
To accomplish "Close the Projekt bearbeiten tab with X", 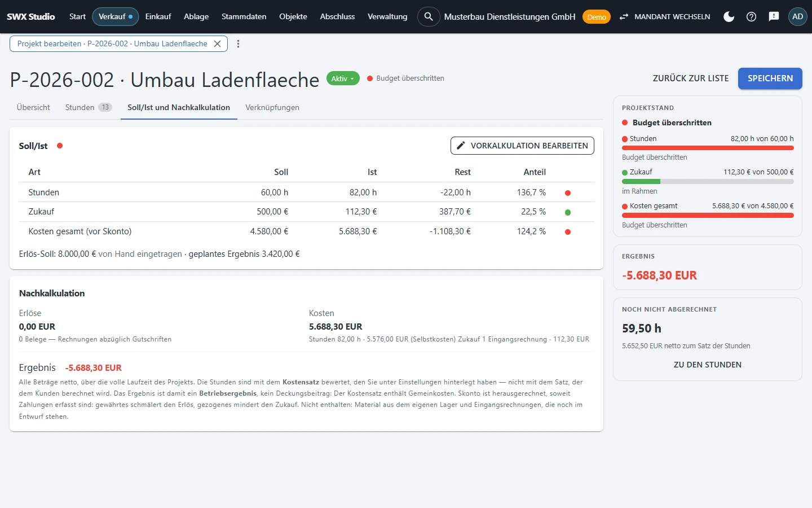I will coord(217,43).
